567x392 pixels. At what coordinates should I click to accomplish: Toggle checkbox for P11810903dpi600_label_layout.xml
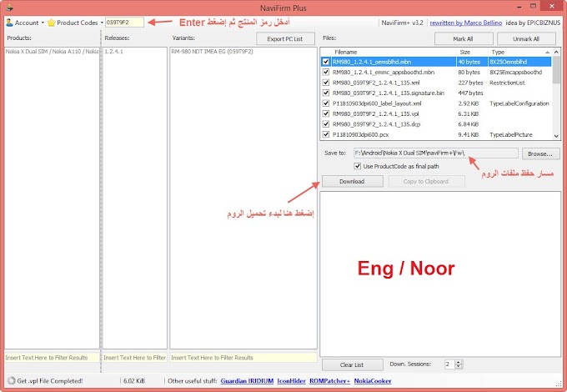(326, 103)
